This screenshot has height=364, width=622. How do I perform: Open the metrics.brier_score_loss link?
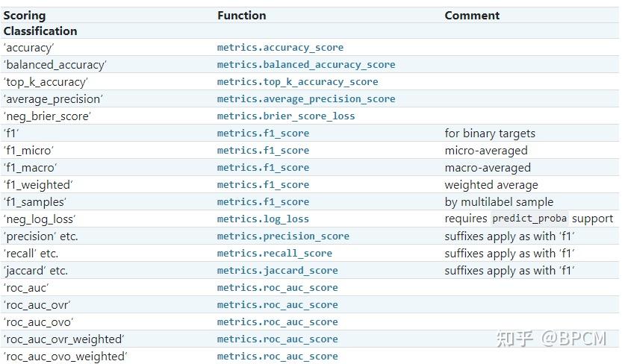pos(286,116)
